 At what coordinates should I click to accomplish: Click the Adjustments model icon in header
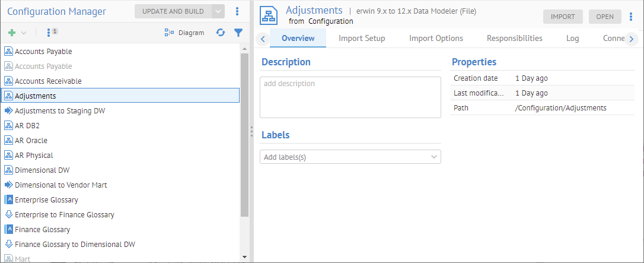click(270, 15)
